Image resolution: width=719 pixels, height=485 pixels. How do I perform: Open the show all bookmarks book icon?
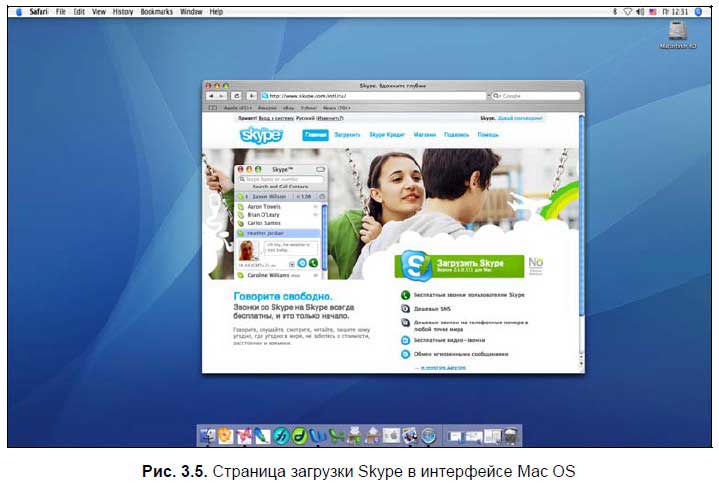212,107
